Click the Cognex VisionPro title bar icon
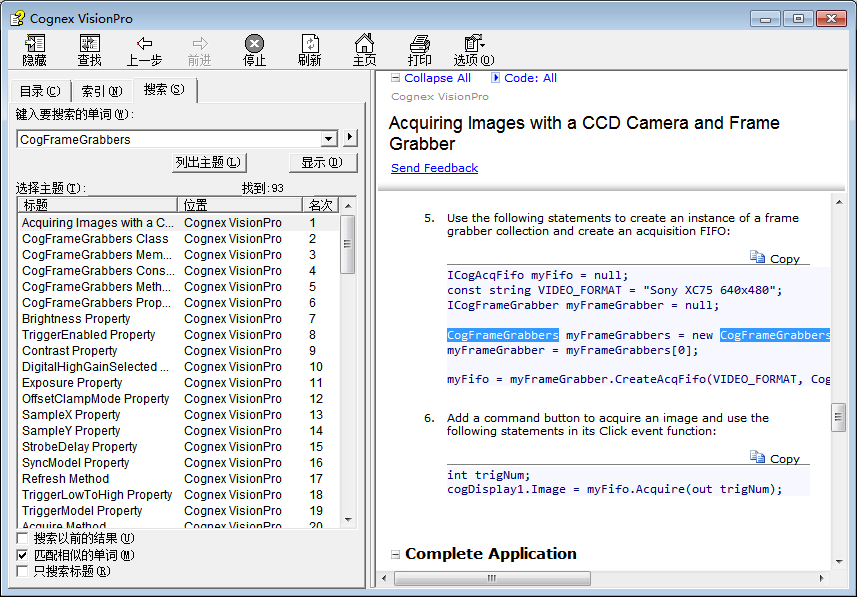The width and height of the screenshot is (857, 597). click(x=17, y=18)
